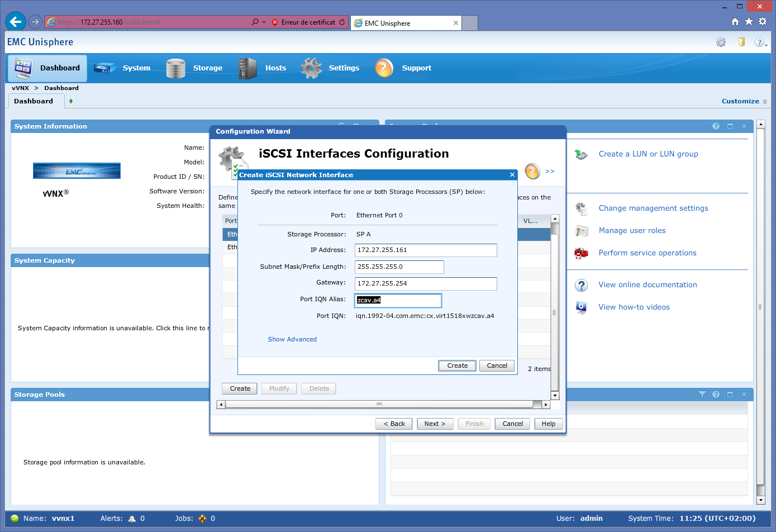Click the Subnet Mask field showing 255.255.255.0

pos(399,267)
